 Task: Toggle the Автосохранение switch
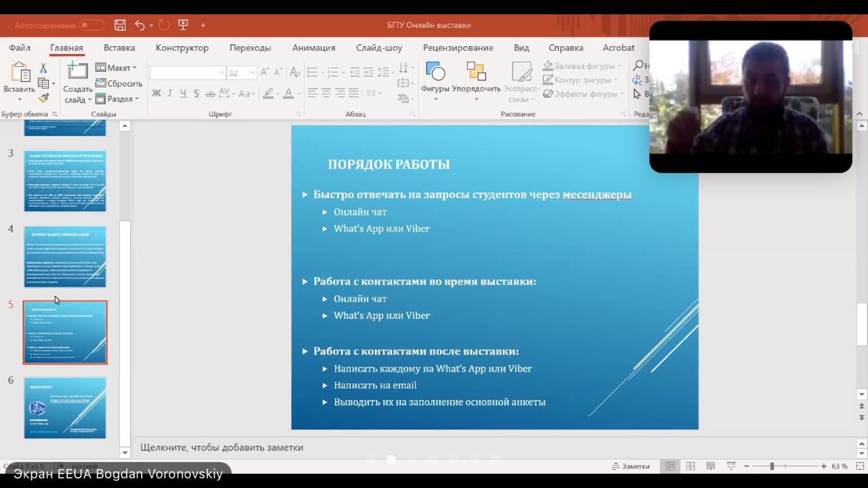[x=92, y=25]
